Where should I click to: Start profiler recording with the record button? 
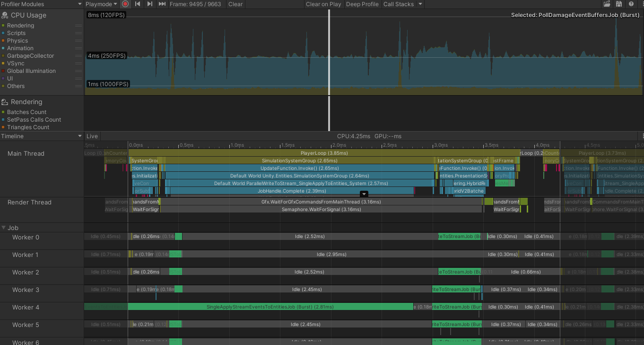point(125,4)
